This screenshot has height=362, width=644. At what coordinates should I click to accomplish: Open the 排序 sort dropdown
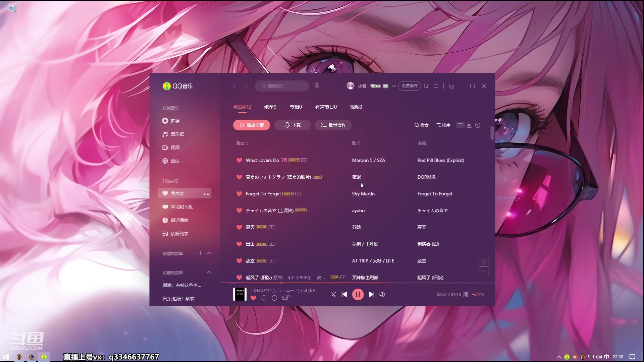pos(443,125)
